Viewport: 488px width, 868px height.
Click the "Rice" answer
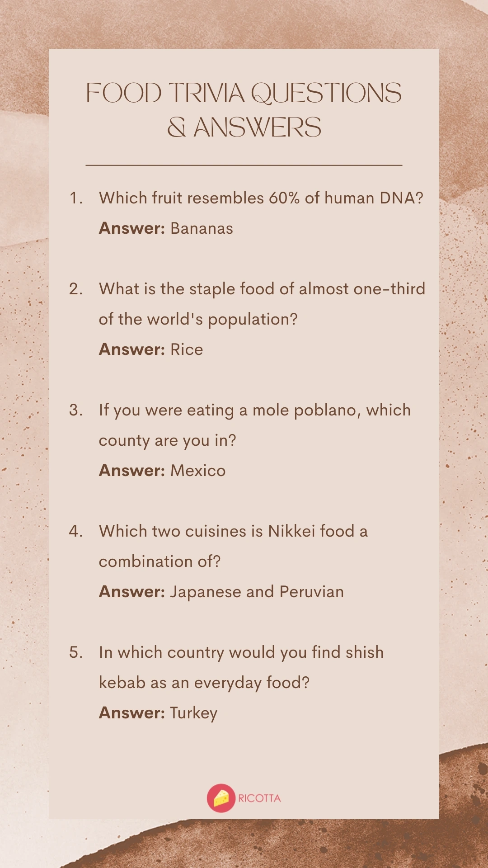[187, 349]
